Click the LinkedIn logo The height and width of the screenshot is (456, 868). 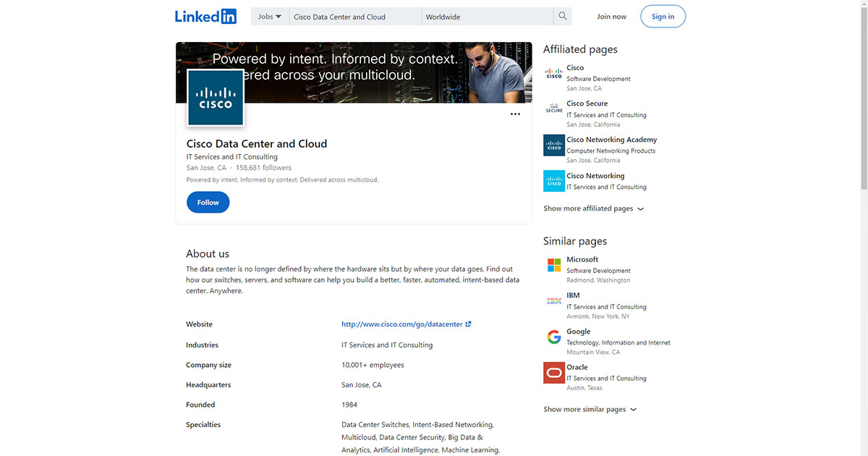(x=205, y=16)
